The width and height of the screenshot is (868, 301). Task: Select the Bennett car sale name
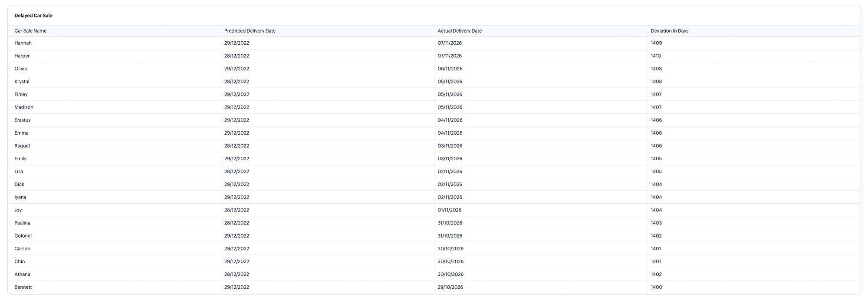pyautogui.click(x=23, y=287)
